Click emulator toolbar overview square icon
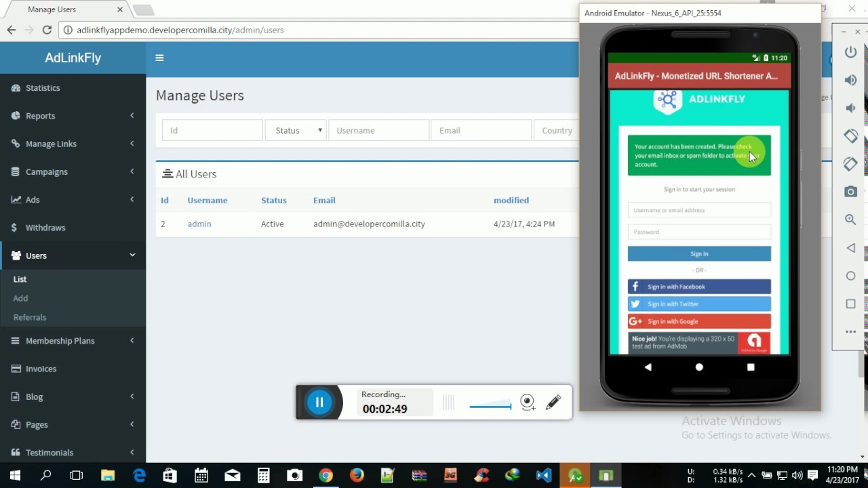This screenshot has height=488, width=868. [850, 304]
